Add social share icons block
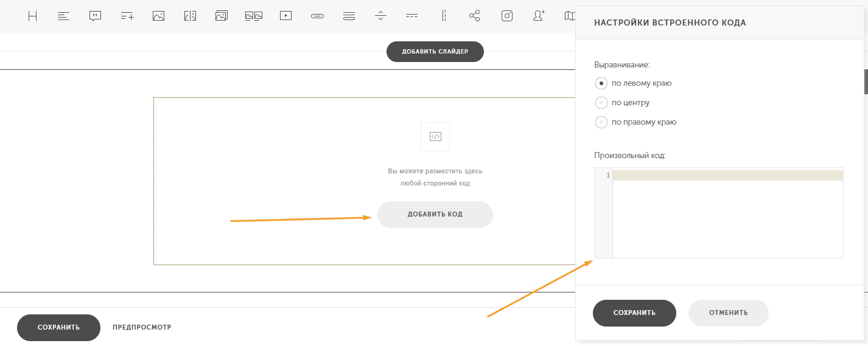The width and height of the screenshot is (868, 346). [x=475, y=16]
